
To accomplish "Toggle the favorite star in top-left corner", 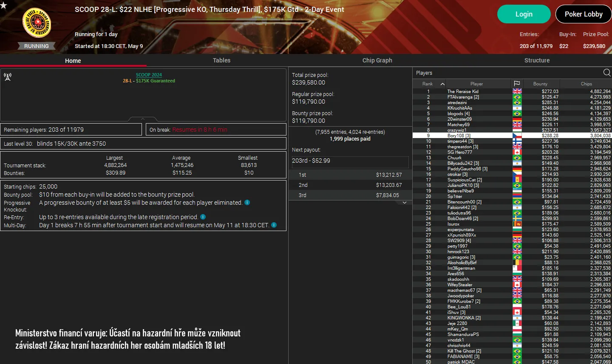I will pos(4,4).
